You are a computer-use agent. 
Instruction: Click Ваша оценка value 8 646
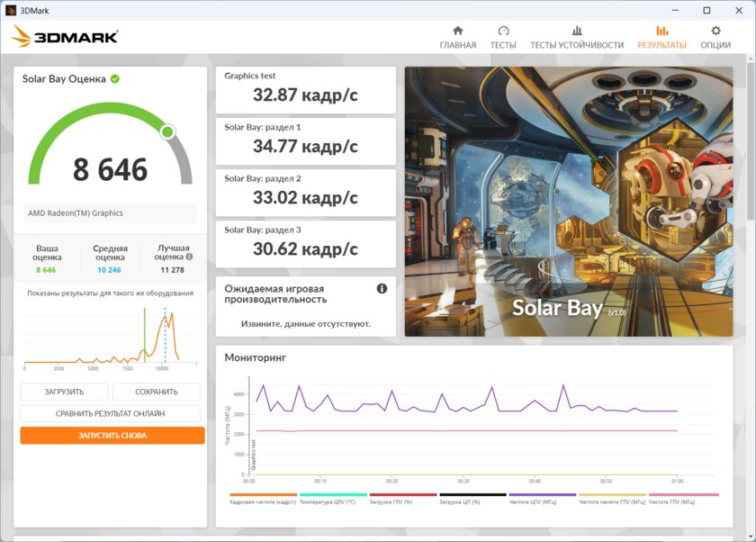pyautogui.click(x=46, y=270)
